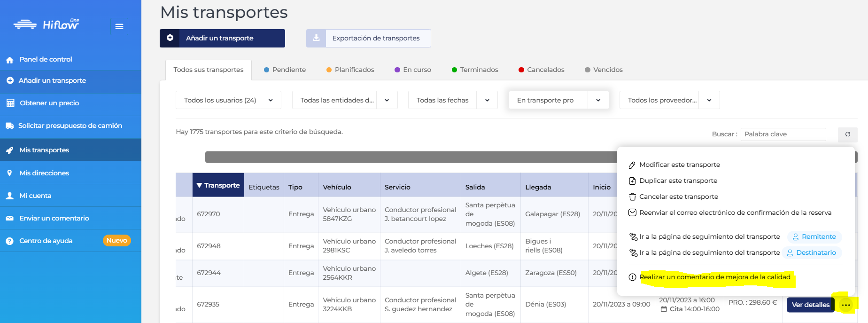Image resolution: width=868 pixels, height=323 pixels.
Task: Open the Todos los usuarios (24) dropdown
Action: coord(228,100)
